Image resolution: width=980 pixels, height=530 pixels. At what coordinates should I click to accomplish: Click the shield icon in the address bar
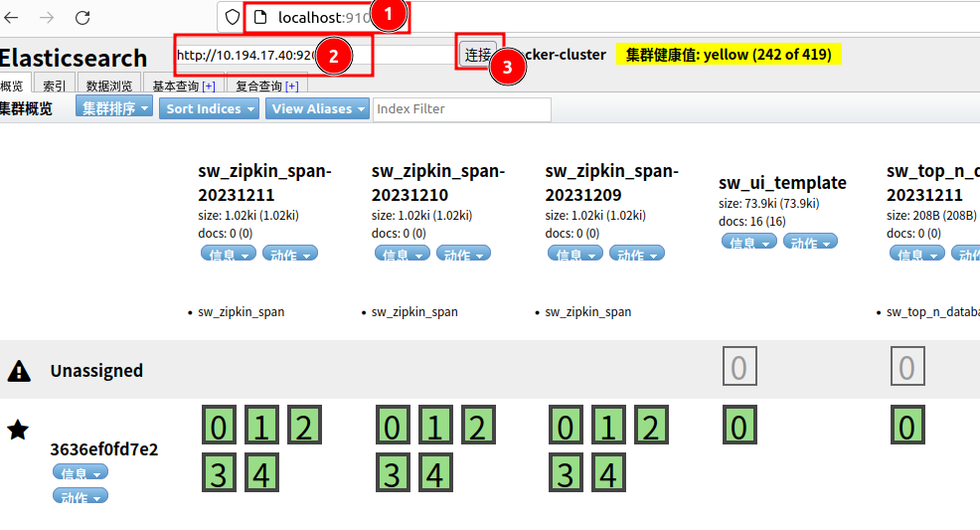(x=233, y=17)
